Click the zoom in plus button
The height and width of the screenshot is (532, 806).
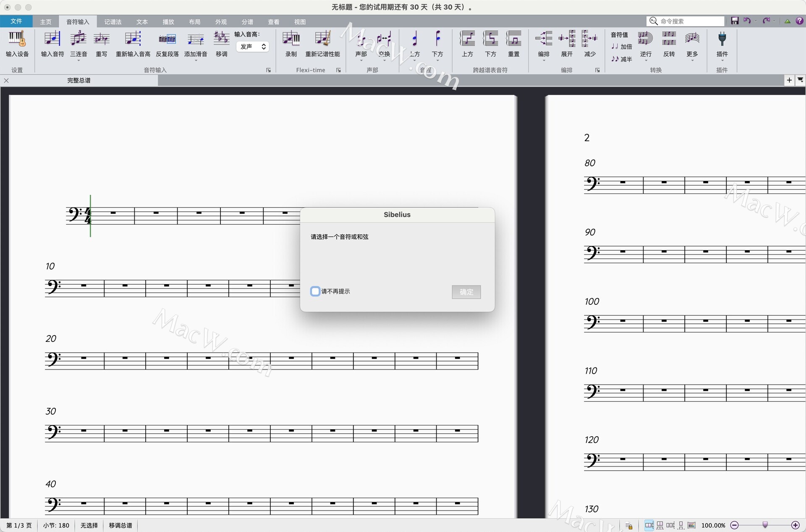coord(795,525)
